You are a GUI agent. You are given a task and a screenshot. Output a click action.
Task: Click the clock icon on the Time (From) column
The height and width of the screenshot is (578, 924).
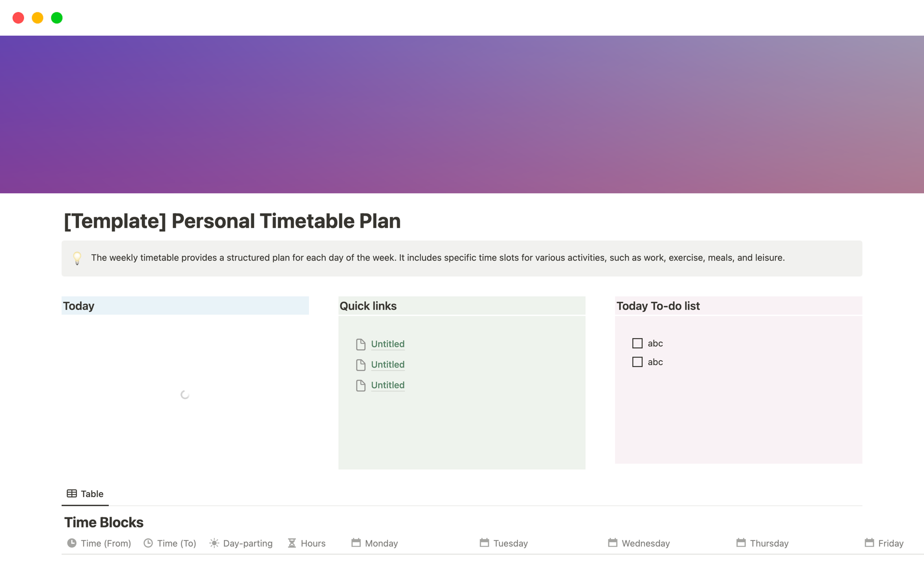pyautogui.click(x=71, y=543)
